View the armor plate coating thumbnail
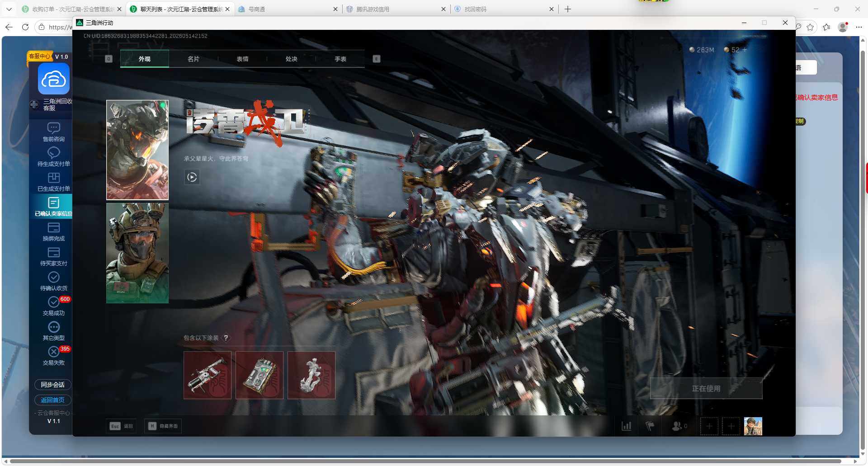868x466 pixels. 259,375
